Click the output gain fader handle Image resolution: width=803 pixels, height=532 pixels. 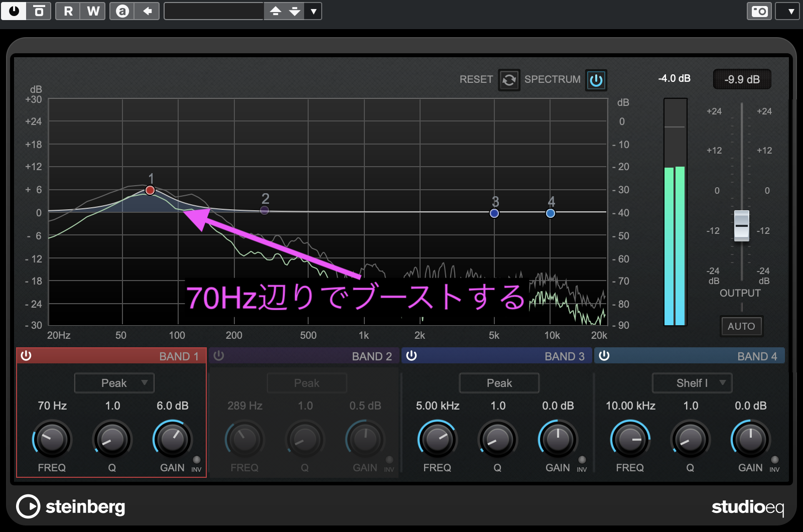point(742,226)
